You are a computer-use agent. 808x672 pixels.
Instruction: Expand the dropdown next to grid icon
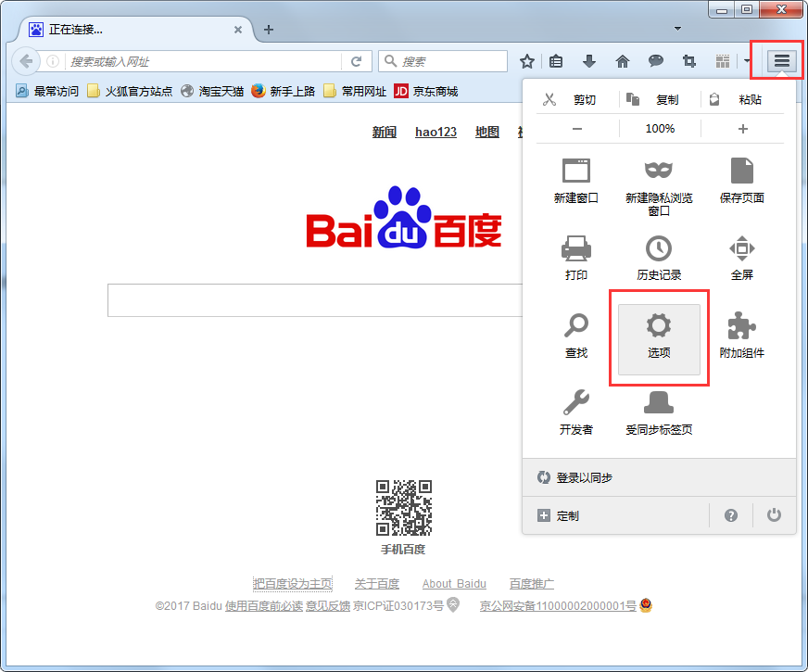[x=747, y=62]
